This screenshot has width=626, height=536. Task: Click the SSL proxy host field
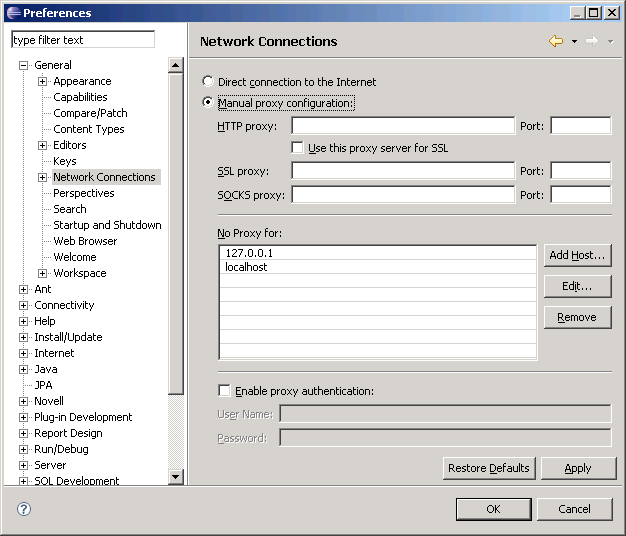pos(403,170)
